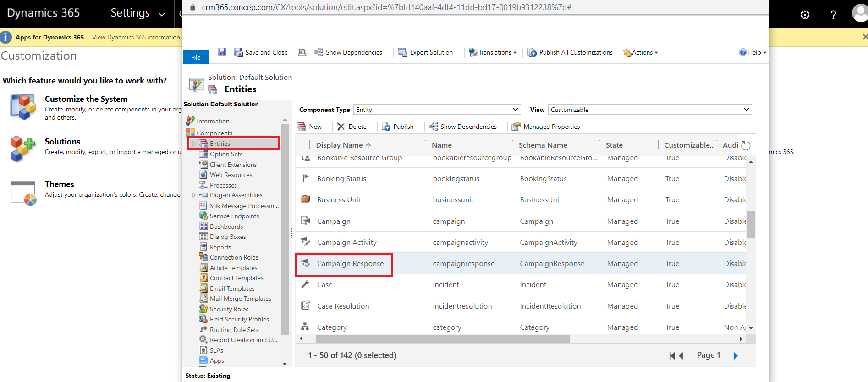Go to the next page of entities
This screenshot has width=868, height=382.
pos(736,355)
